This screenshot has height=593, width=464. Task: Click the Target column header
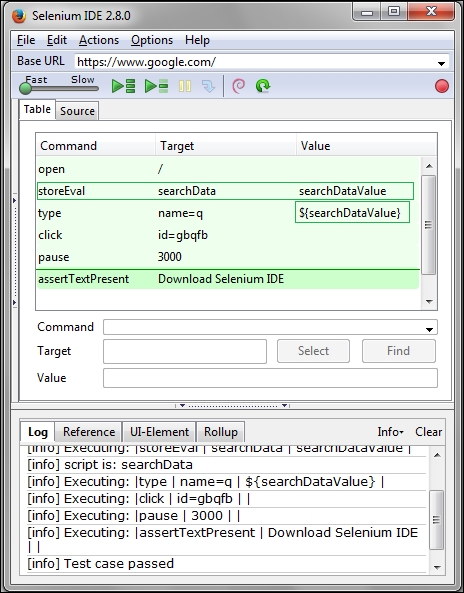(226, 146)
